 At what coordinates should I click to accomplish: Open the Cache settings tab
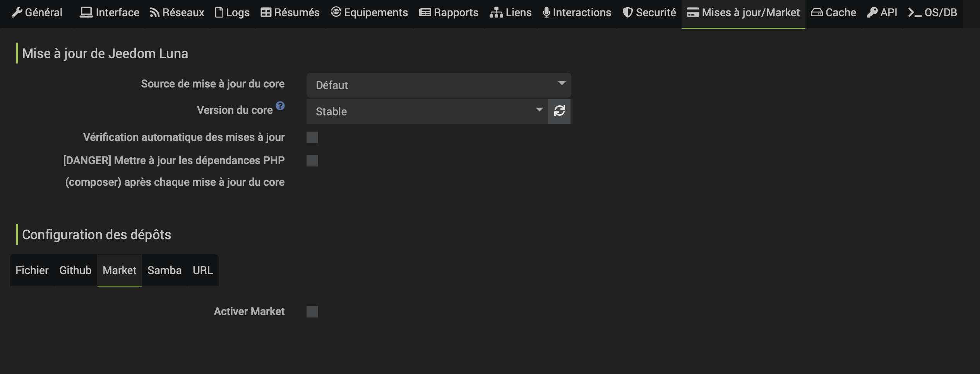[833, 13]
